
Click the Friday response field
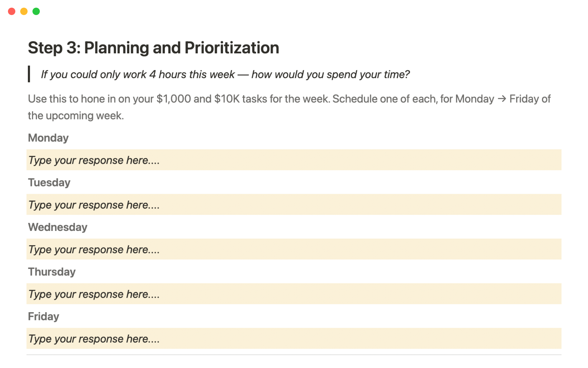pos(293,339)
